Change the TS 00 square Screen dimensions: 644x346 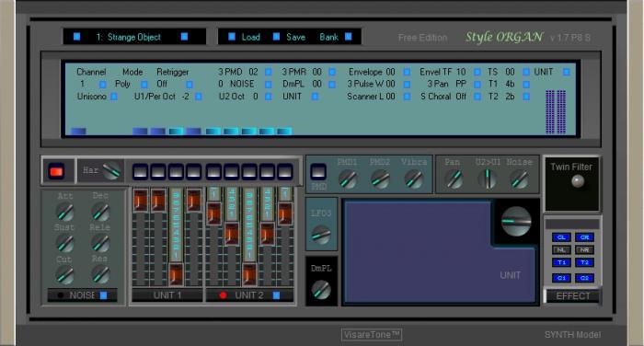[525, 73]
